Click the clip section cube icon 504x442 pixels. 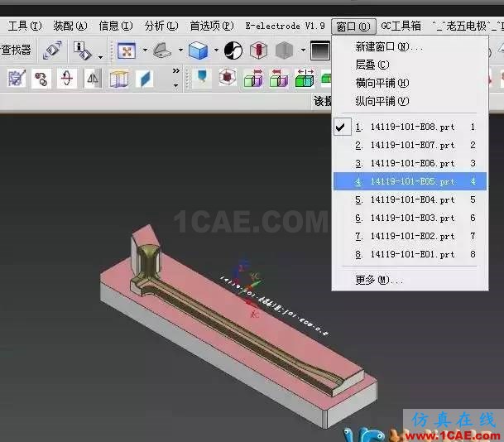[x=258, y=50]
